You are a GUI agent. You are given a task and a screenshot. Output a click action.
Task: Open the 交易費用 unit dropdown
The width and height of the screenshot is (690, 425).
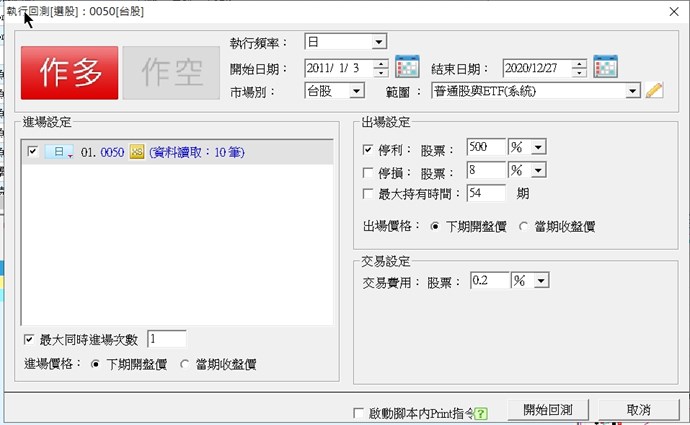point(541,280)
